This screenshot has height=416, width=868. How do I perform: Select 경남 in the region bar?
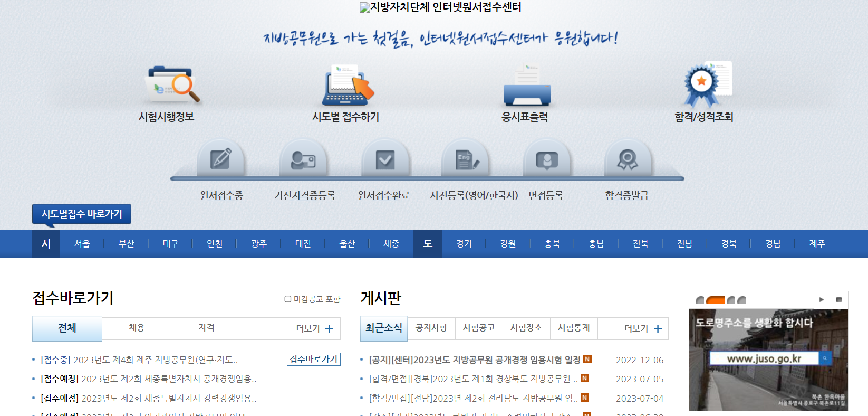[773, 244]
